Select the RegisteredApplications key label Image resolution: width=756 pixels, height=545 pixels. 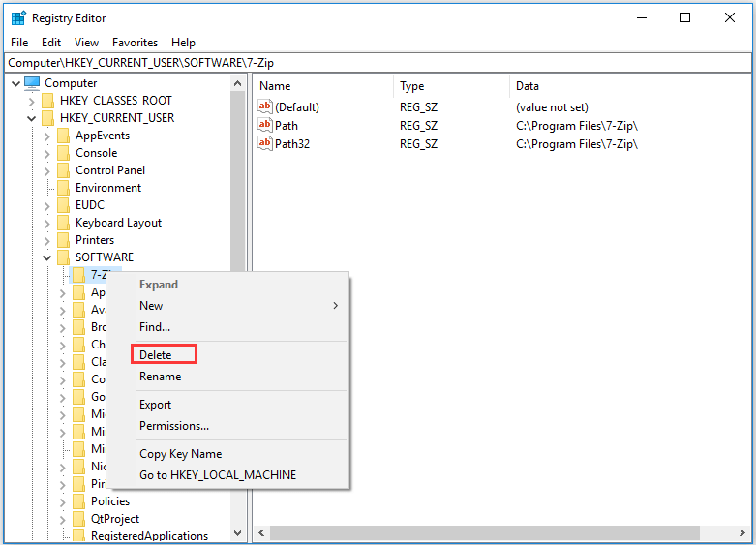point(149,536)
